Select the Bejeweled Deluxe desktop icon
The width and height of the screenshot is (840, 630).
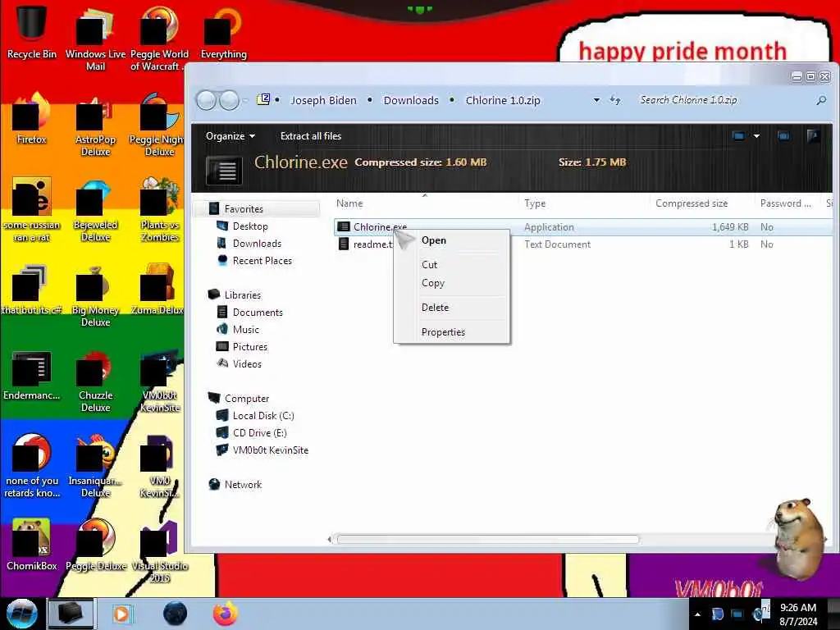[x=95, y=210]
